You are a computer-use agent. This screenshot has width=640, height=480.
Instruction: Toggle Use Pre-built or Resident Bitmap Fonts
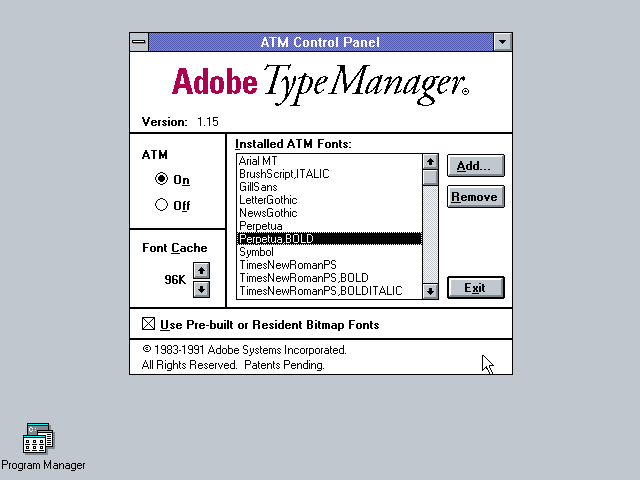[149, 324]
